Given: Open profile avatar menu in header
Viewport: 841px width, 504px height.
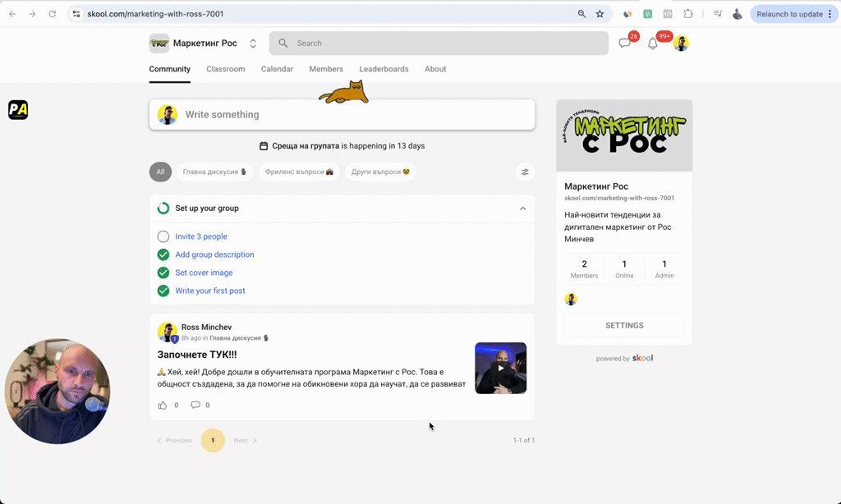Looking at the screenshot, I should click(681, 44).
